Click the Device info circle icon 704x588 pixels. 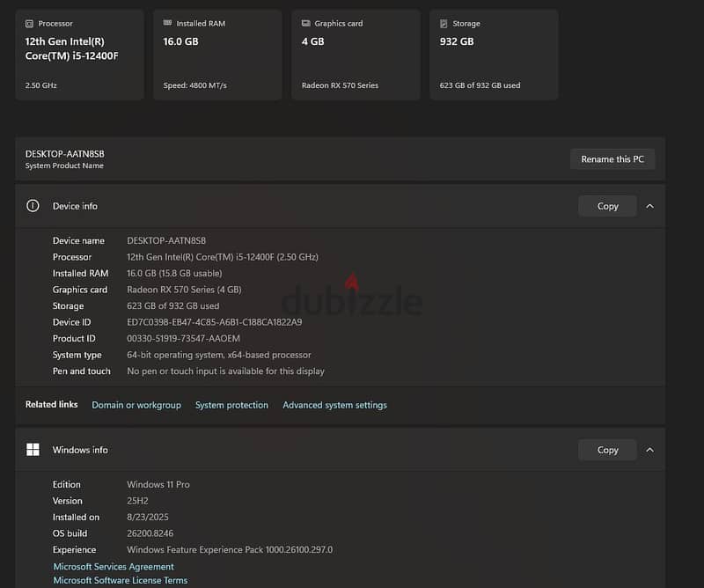pyautogui.click(x=33, y=206)
